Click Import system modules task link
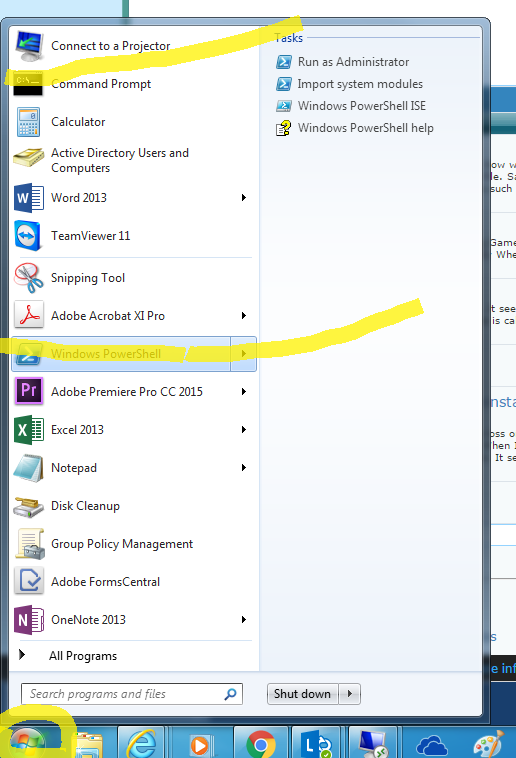Viewport: 516px width, 758px height. click(x=360, y=84)
